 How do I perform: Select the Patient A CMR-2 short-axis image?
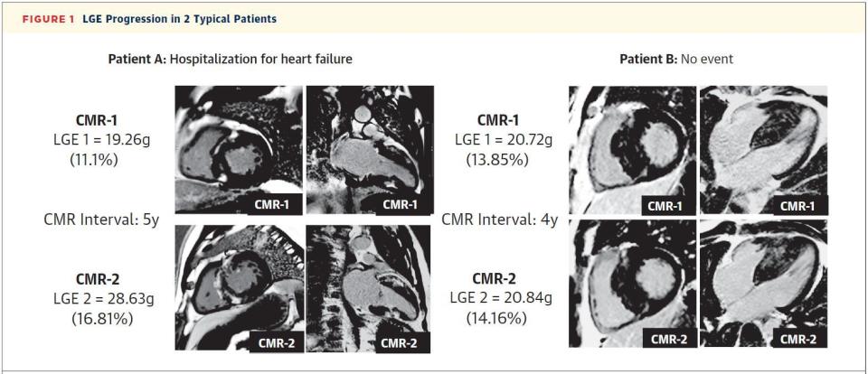tap(238, 287)
